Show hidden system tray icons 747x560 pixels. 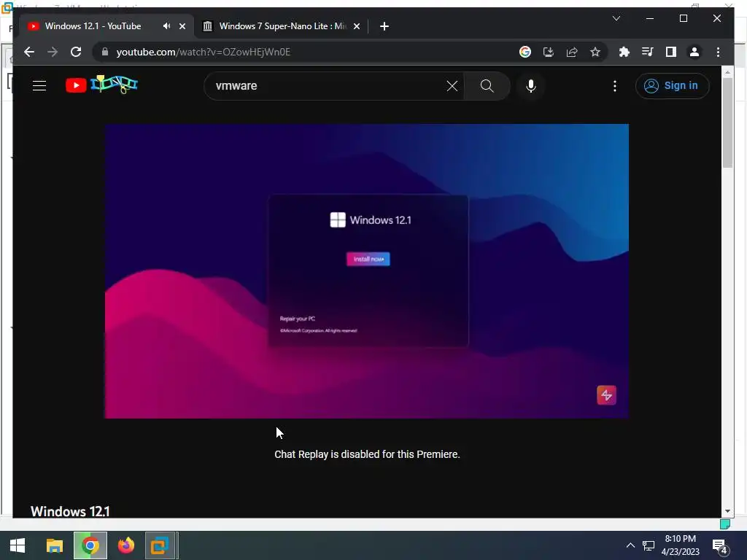[x=630, y=545]
